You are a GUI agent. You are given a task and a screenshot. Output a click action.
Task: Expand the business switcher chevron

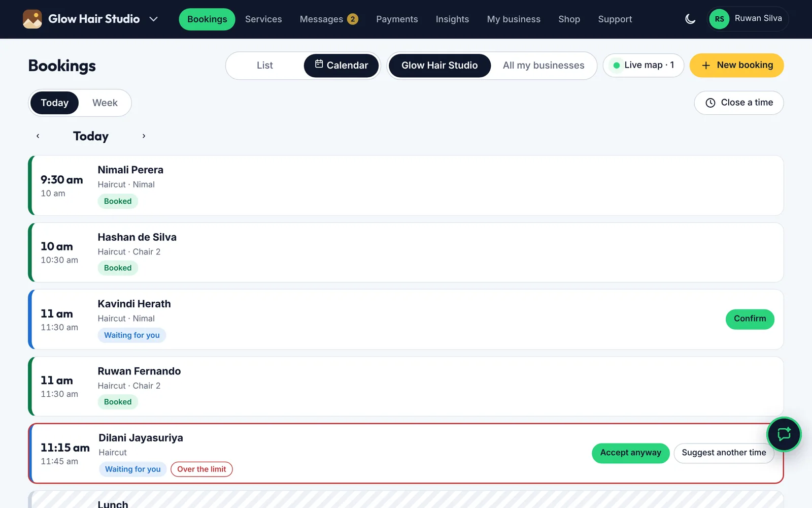tap(153, 19)
